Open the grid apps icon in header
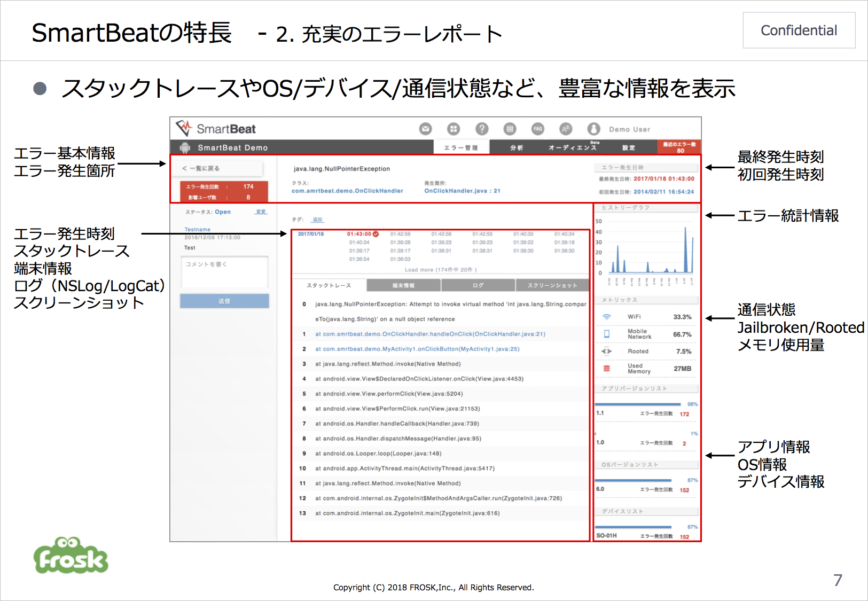The height and width of the screenshot is (601, 868). point(453,129)
